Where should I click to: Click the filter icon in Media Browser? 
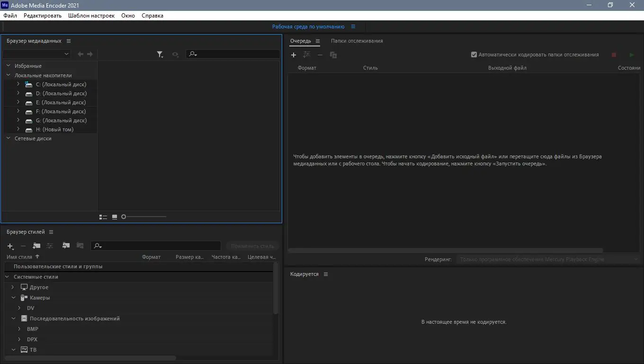(160, 54)
